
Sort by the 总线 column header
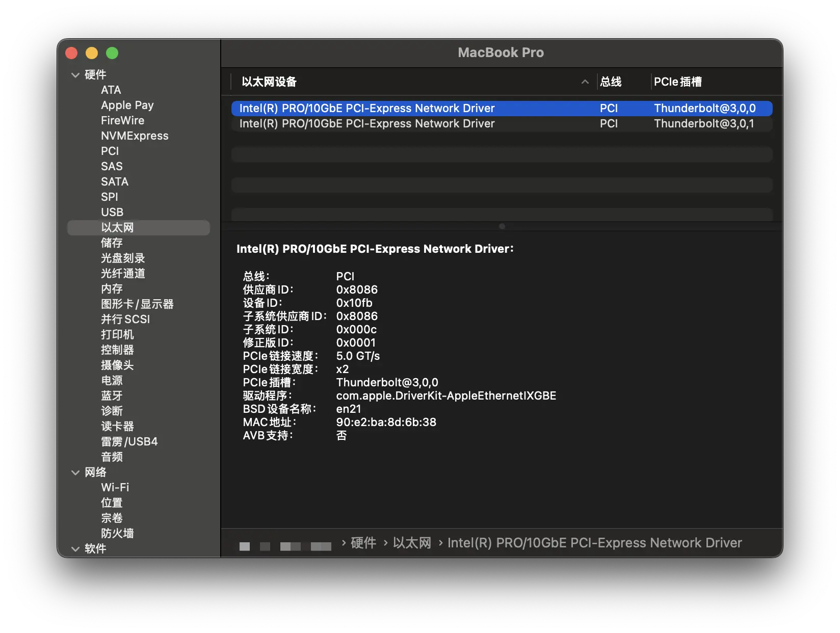click(x=611, y=82)
